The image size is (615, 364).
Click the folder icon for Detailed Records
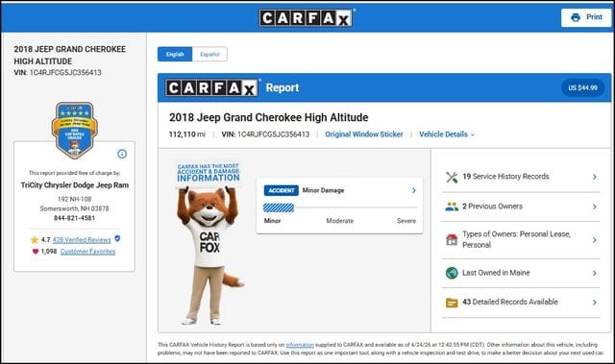click(x=452, y=303)
